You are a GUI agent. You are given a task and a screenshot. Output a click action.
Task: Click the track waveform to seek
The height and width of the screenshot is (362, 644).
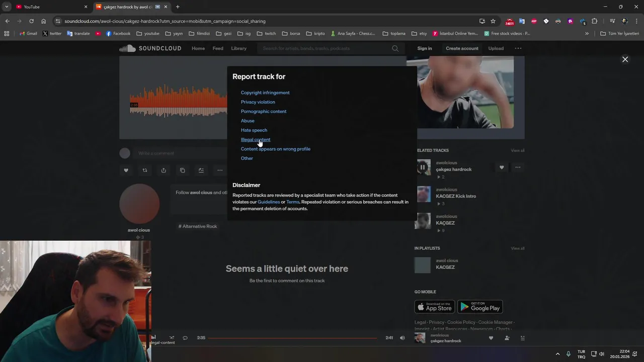click(179, 101)
